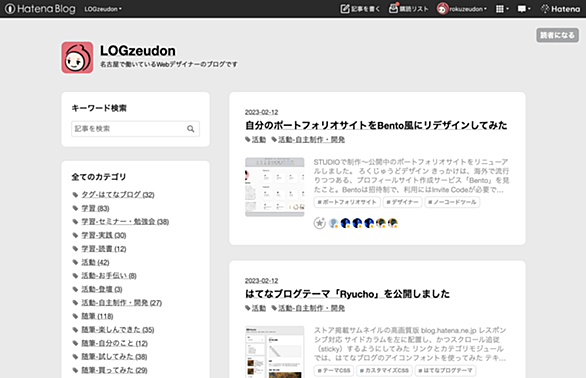Expand the LOGzeudon blog dropdown
The width and height of the screenshot is (586, 378).
103,9
